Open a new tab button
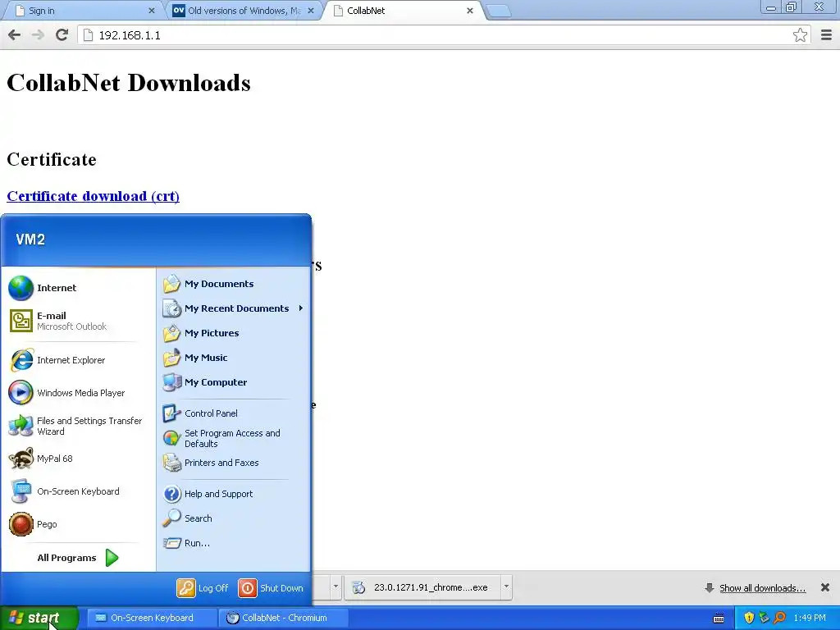The width and height of the screenshot is (840, 630). [498, 11]
